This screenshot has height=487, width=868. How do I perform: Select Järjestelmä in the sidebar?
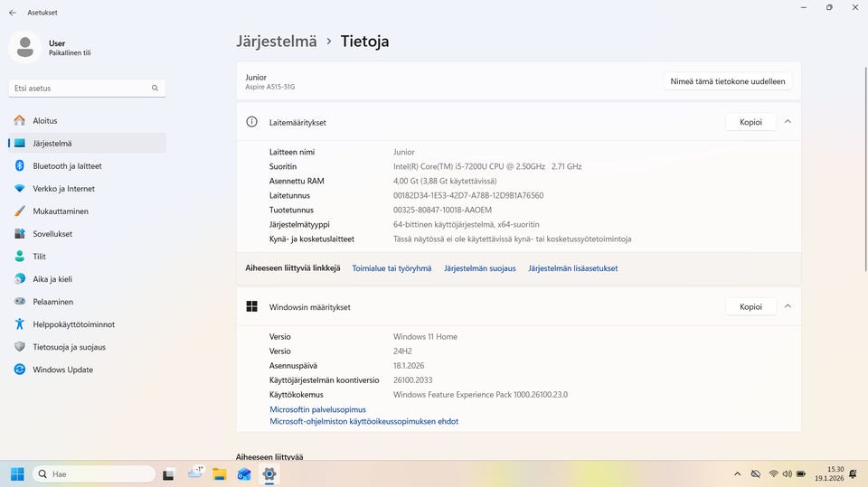pyautogui.click(x=87, y=143)
